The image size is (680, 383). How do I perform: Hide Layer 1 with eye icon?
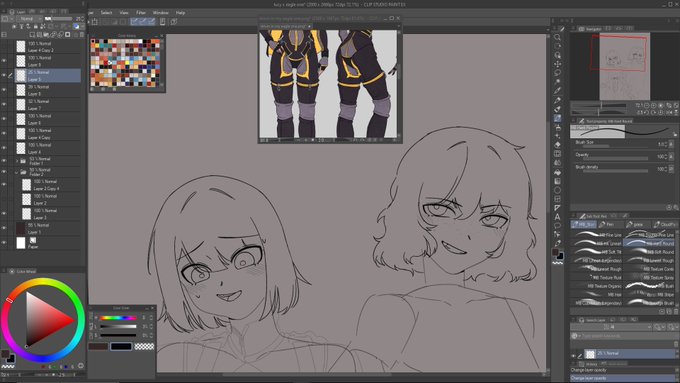(4, 228)
